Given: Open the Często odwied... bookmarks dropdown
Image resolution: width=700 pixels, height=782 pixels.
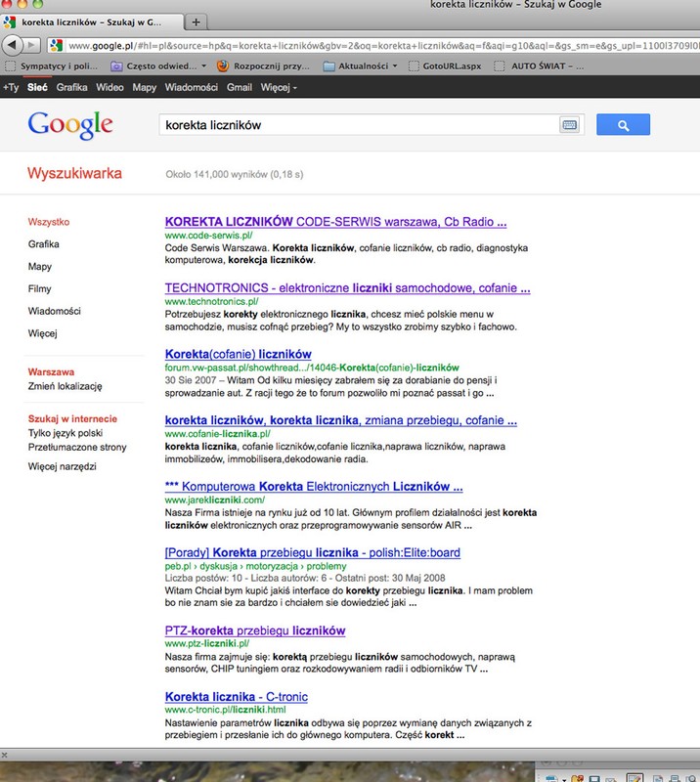Looking at the screenshot, I should [x=158, y=65].
